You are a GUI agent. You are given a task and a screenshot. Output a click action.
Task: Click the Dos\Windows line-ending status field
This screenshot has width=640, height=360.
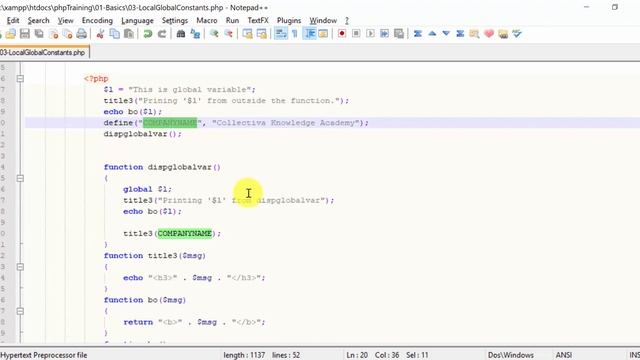coord(511,355)
